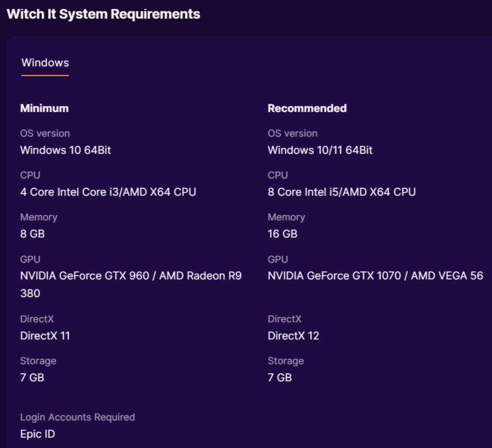This screenshot has height=448, width=492.
Task: Click the Recommended column heading
Action: (307, 108)
